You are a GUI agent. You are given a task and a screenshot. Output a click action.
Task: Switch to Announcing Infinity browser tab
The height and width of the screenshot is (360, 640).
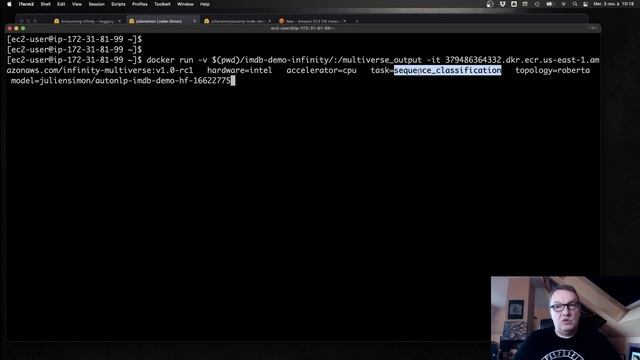pos(87,21)
